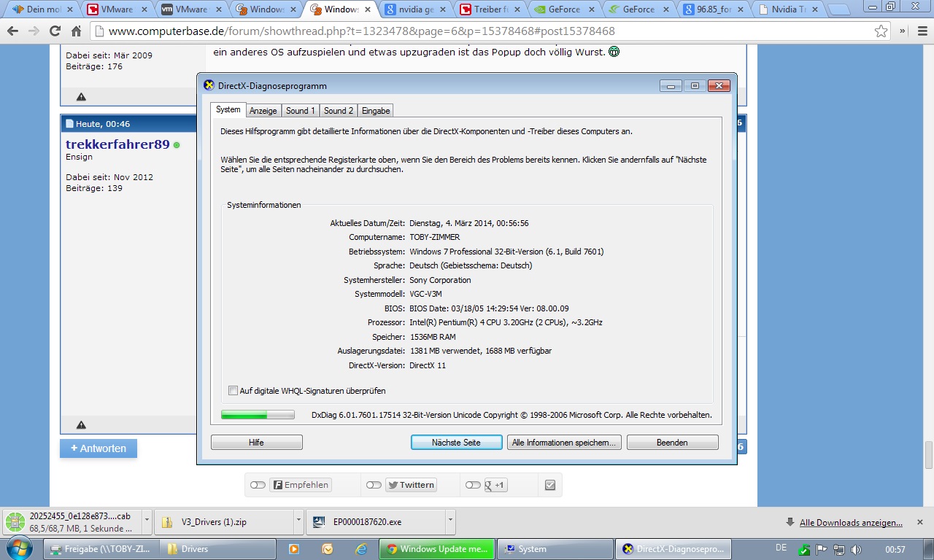Bookmark this page with the star icon

[881, 31]
